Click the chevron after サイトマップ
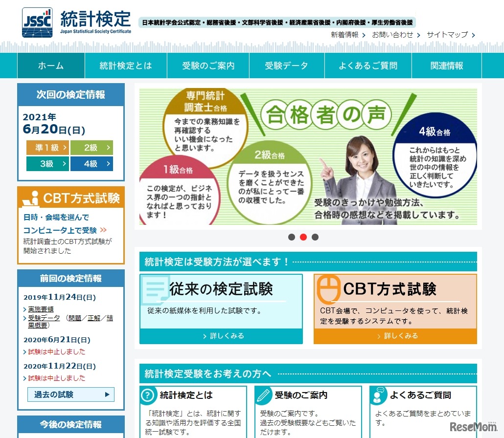 [473, 35]
